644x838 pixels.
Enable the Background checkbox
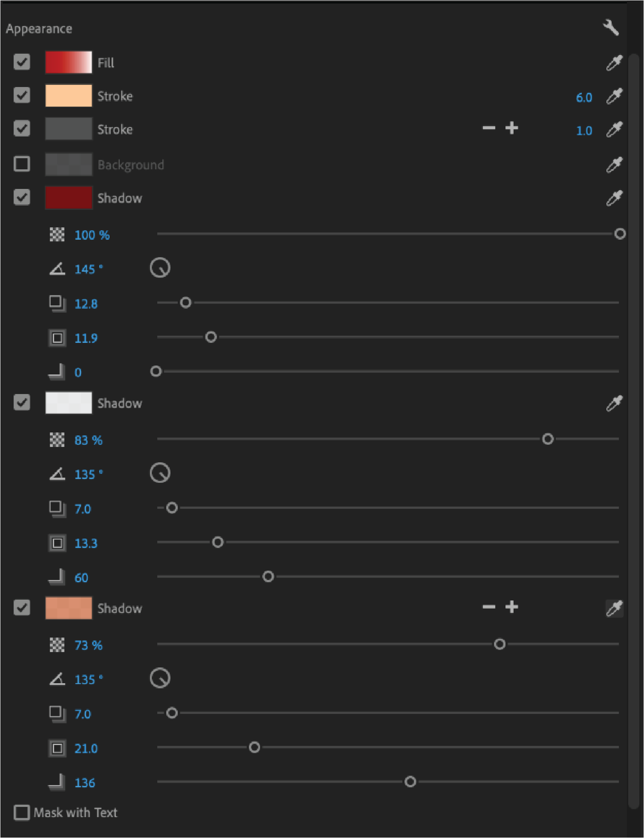(22, 164)
